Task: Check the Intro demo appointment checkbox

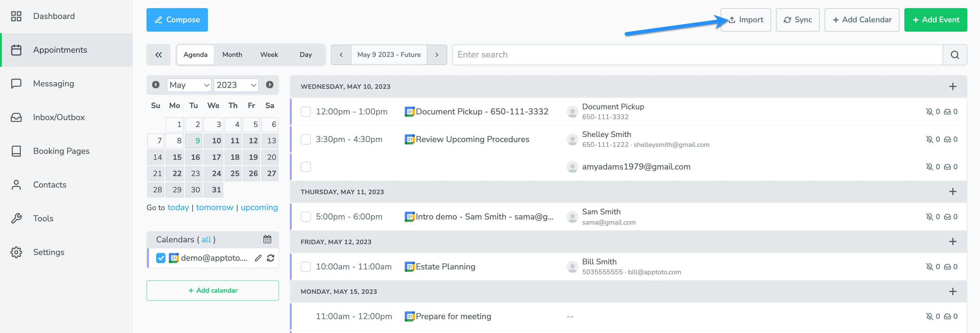Action: pyautogui.click(x=306, y=216)
